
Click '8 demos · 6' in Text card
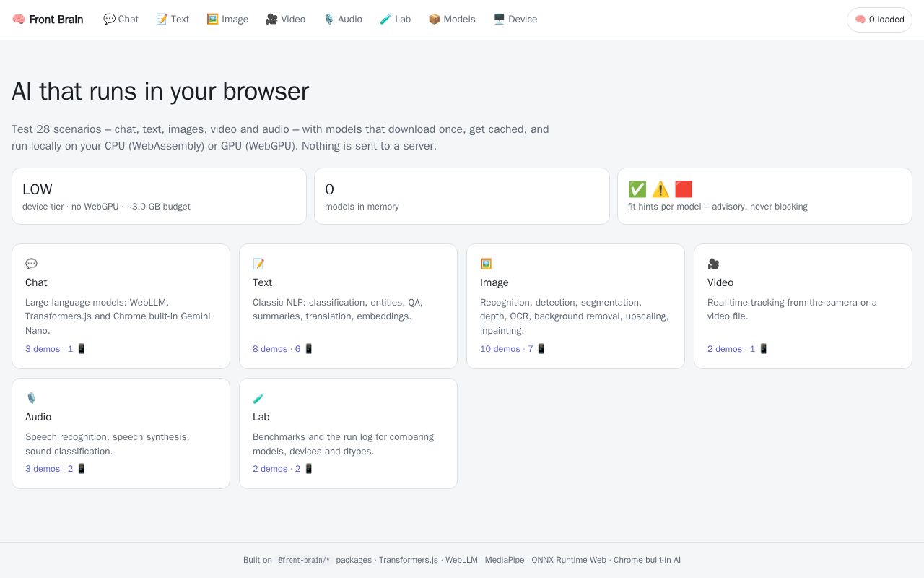283,349
